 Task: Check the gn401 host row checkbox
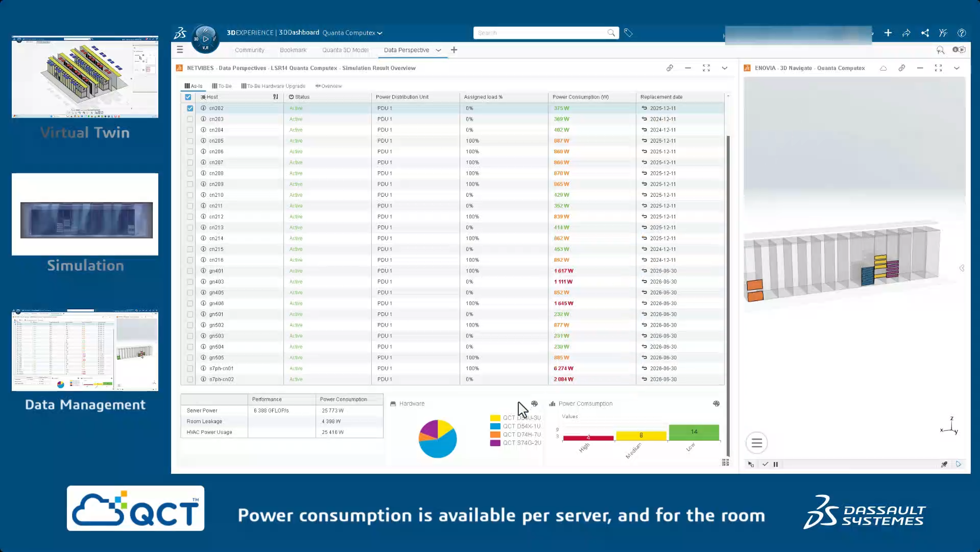(x=190, y=271)
